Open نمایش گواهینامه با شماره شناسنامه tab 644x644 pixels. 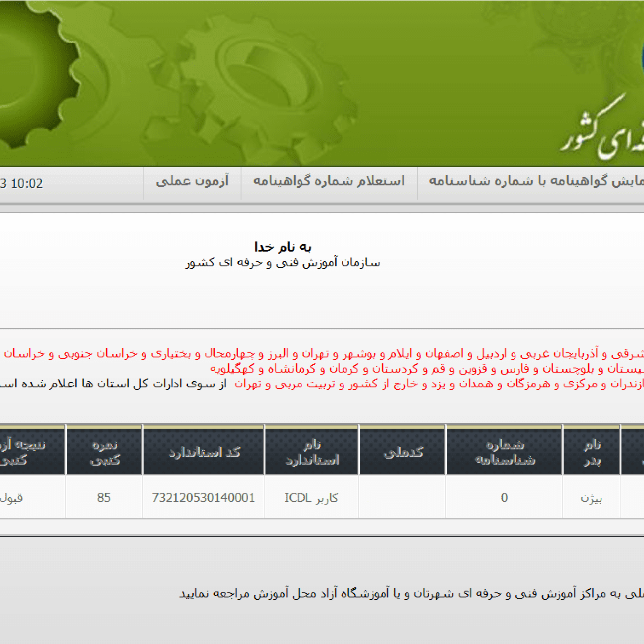(536, 182)
